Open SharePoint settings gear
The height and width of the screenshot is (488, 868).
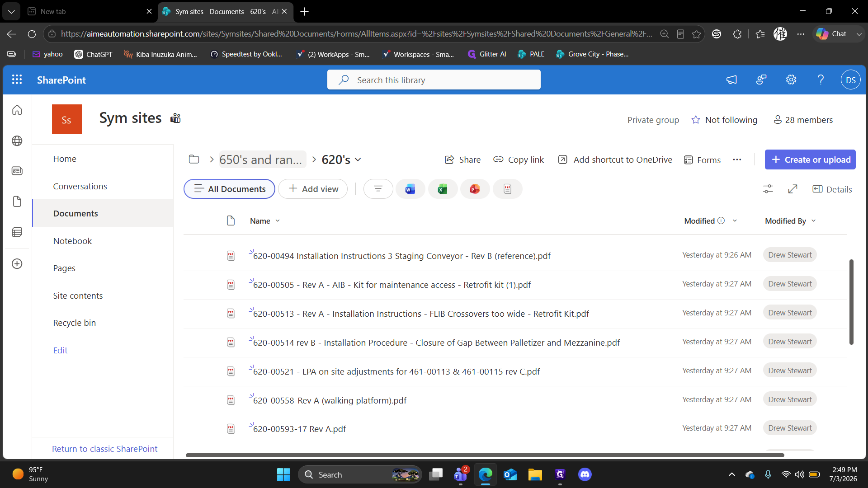pyautogui.click(x=791, y=80)
